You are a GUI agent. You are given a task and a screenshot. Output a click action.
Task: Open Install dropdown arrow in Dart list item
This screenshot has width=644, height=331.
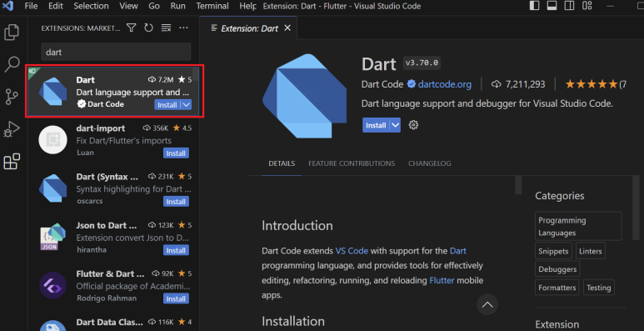click(x=187, y=105)
